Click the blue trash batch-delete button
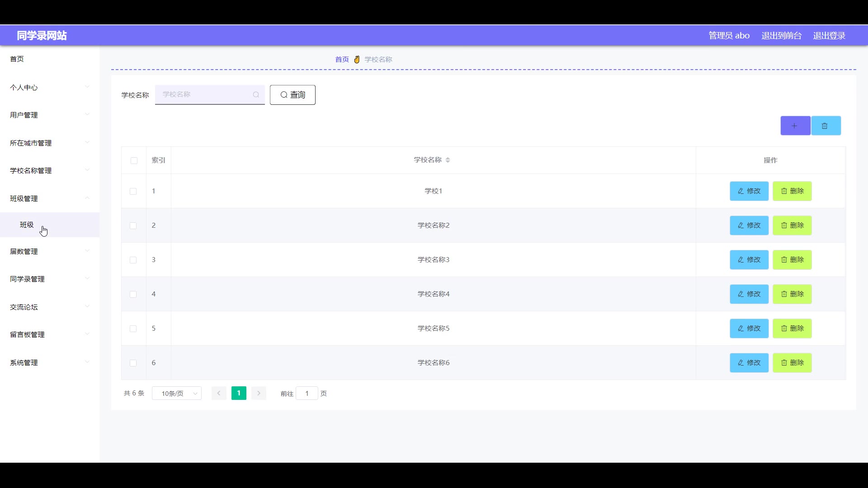This screenshot has width=868, height=488. [x=826, y=126]
